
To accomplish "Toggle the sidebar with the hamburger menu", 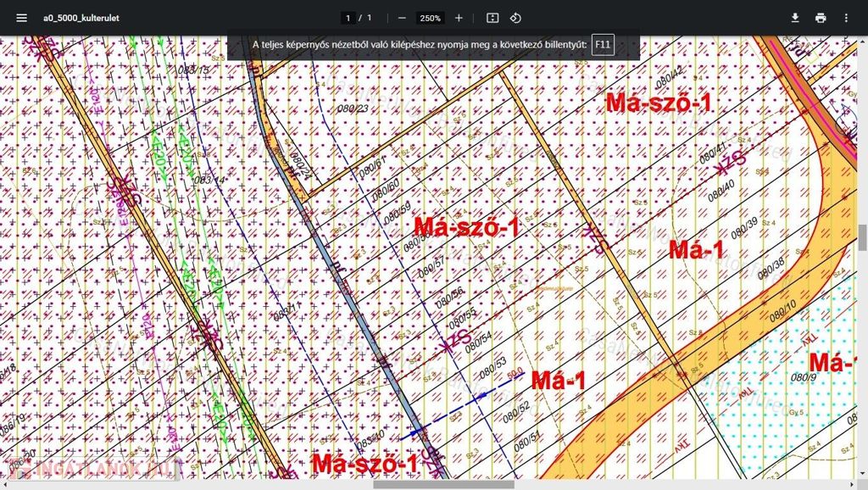I will click(x=21, y=18).
